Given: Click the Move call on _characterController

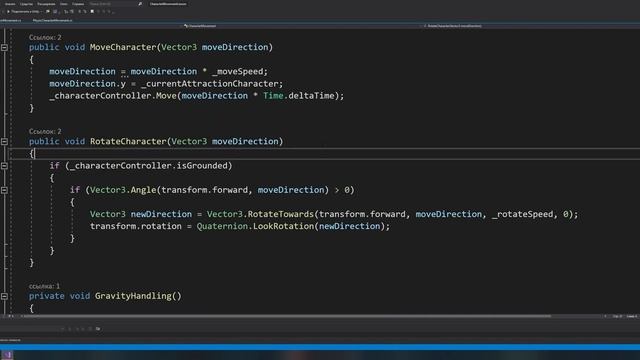Looking at the screenshot, I should [x=166, y=96].
